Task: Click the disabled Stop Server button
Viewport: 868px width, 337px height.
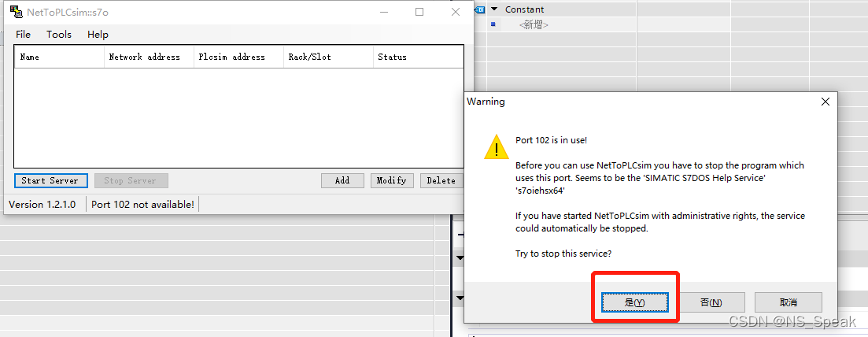Action: (x=131, y=180)
